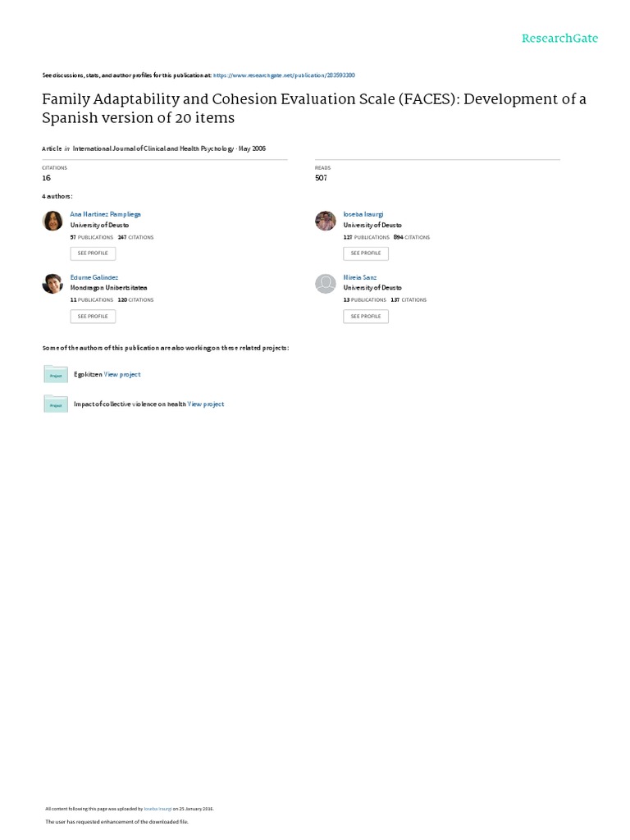This screenshot has width=630, height=840.
Task: Follow View project link for Egokitzen
Action: [122, 374]
